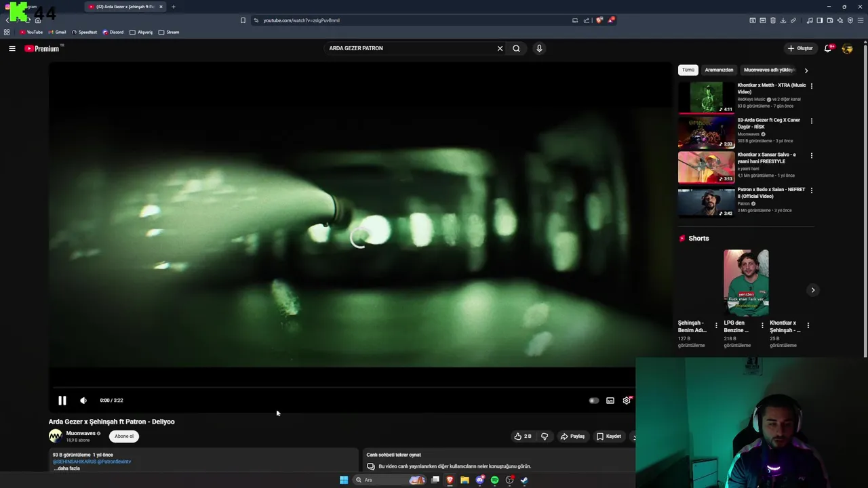This screenshot has width=868, height=488.
Task: Toggle autoplay switch in player
Action: click(593, 401)
